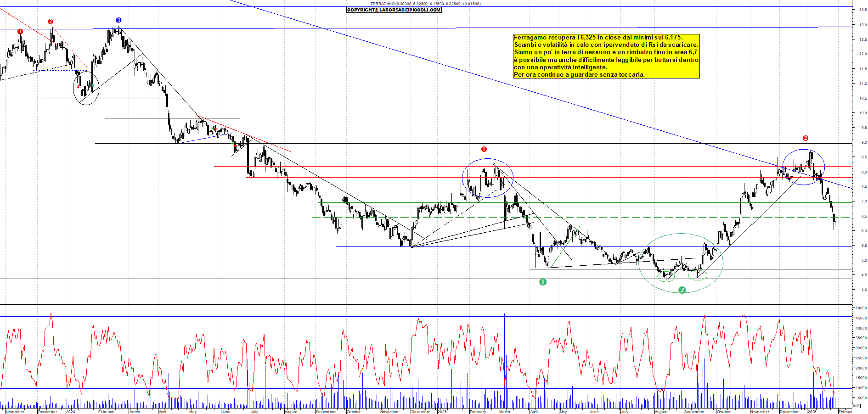Viewport: 868px width, 414px height.
Task: Click the blue circled number 3 marker
Action: [118, 20]
